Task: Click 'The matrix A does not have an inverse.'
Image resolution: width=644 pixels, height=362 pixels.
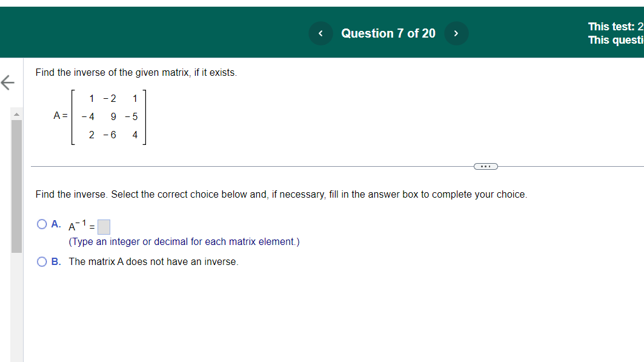Action: pos(154,262)
